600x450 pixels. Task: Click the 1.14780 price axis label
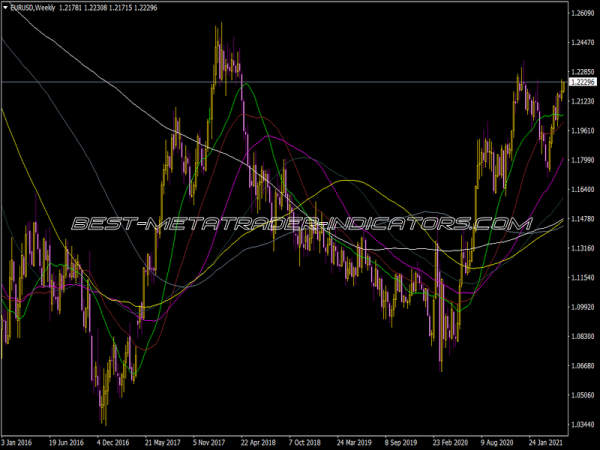click(582, 219)
